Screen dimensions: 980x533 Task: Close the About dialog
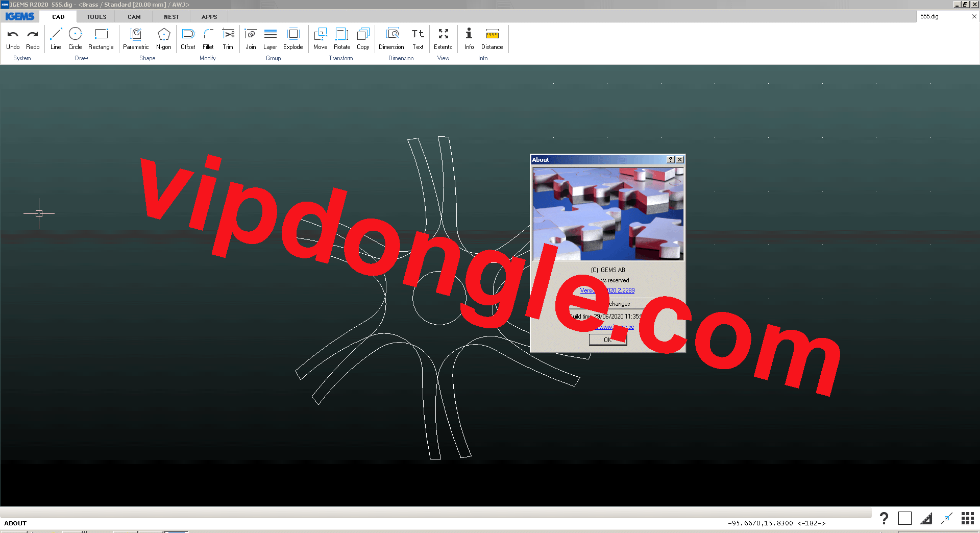click(x=680, y=160)
